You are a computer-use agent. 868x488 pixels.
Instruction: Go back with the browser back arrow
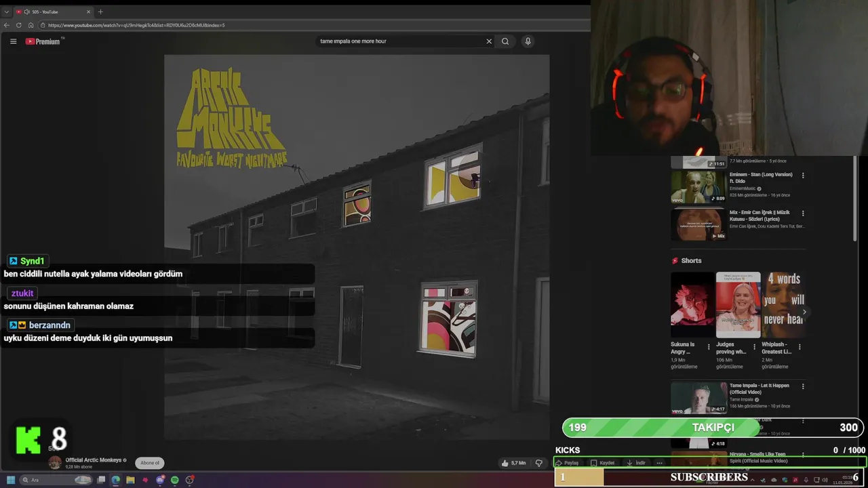[x=7, y=25]
